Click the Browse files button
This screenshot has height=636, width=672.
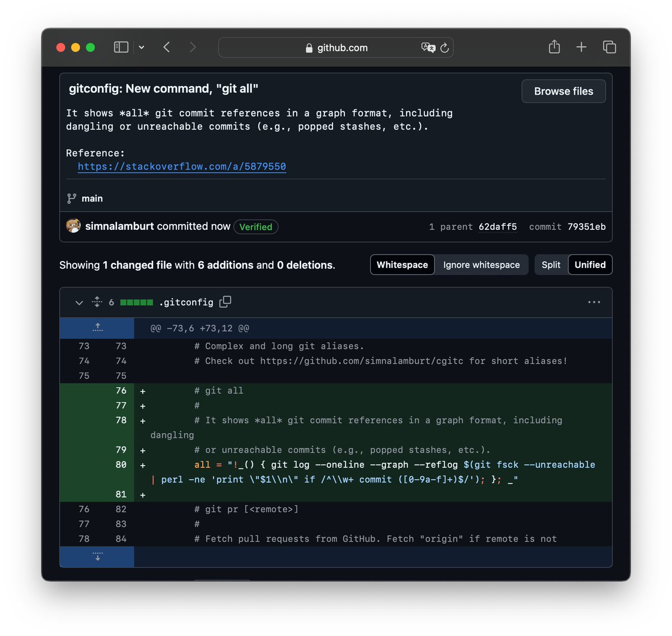pos(563,91)
